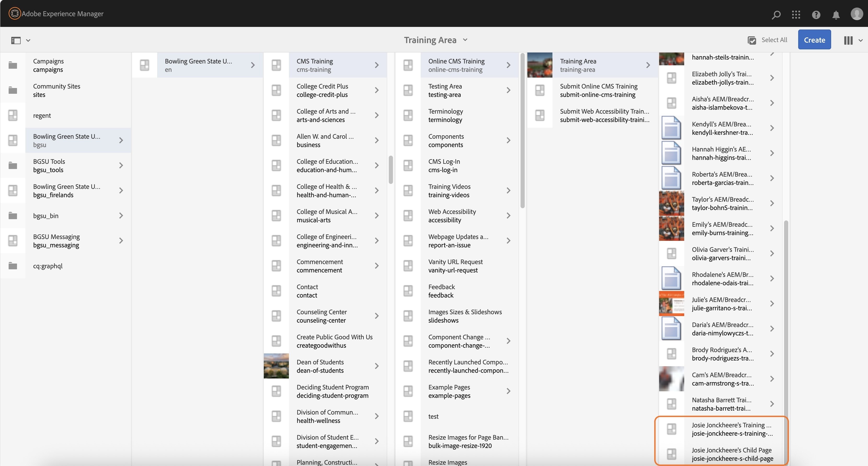The image size is (868, 466).
Task: Select Dean of Students thumbnail image
Action: (x=276, y=366)
